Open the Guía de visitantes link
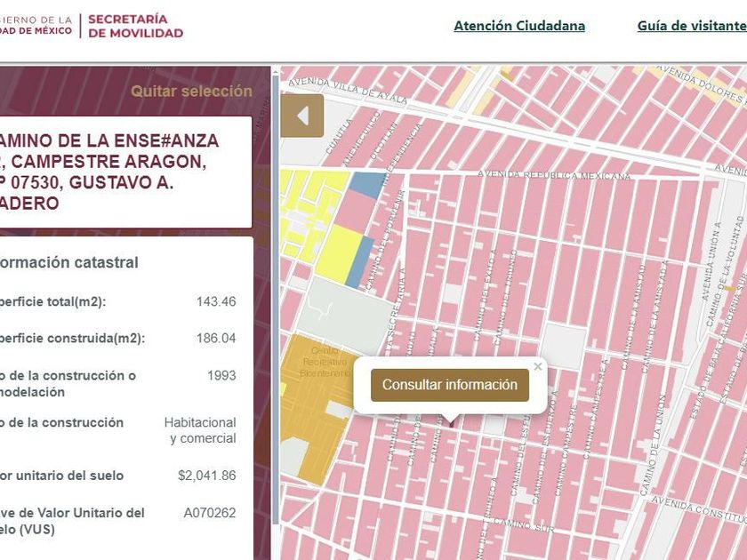The image size is (747, 560). (x=692, y=26)
